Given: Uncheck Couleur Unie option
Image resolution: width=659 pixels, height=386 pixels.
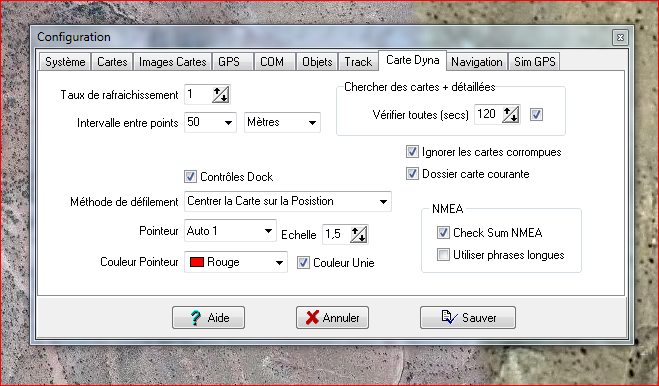Looking at the screenshot, I should tap(303, 263).
